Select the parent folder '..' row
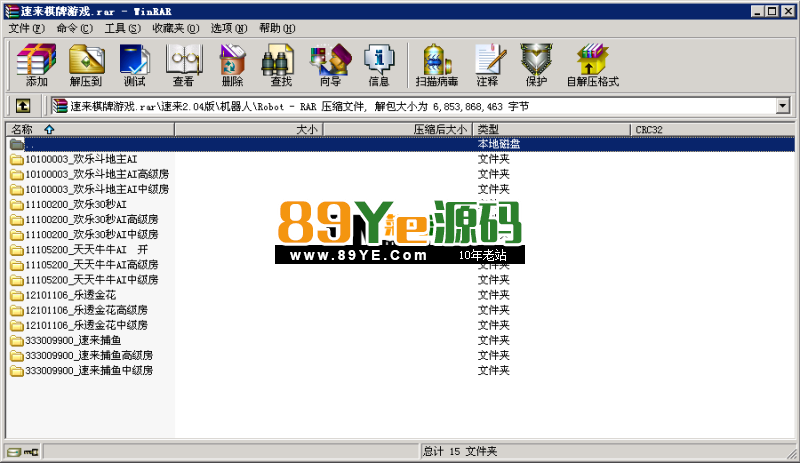Viewport: 800px width, 463px height. tap(401, 144)
